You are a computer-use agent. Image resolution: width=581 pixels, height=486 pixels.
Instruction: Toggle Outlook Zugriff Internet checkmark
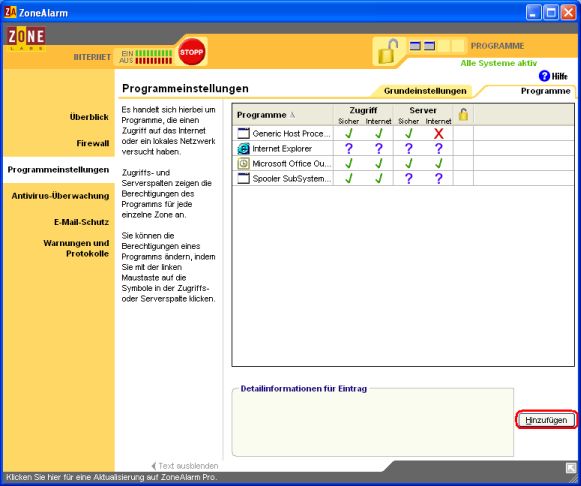coord(379,163)
